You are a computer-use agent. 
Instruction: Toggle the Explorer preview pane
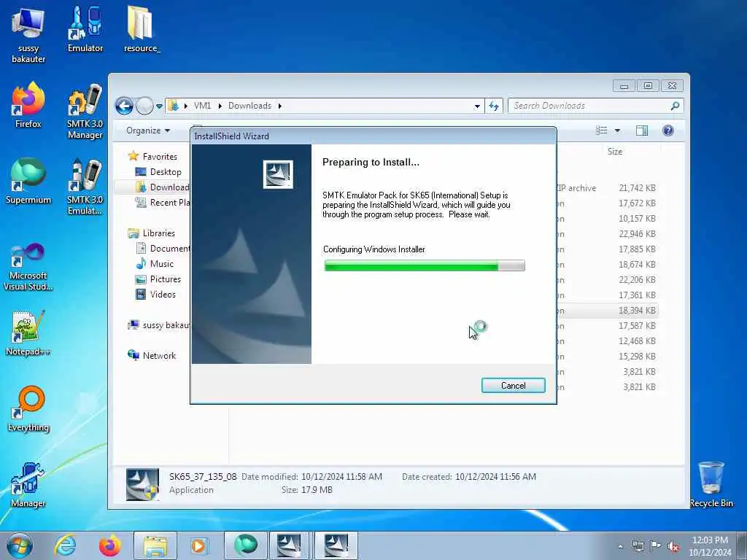point(642,131)
